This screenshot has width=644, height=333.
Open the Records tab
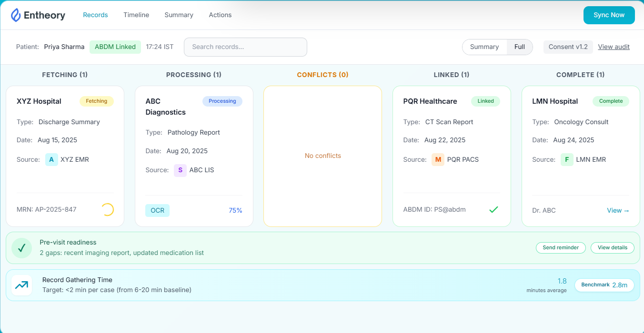(95, 15)
